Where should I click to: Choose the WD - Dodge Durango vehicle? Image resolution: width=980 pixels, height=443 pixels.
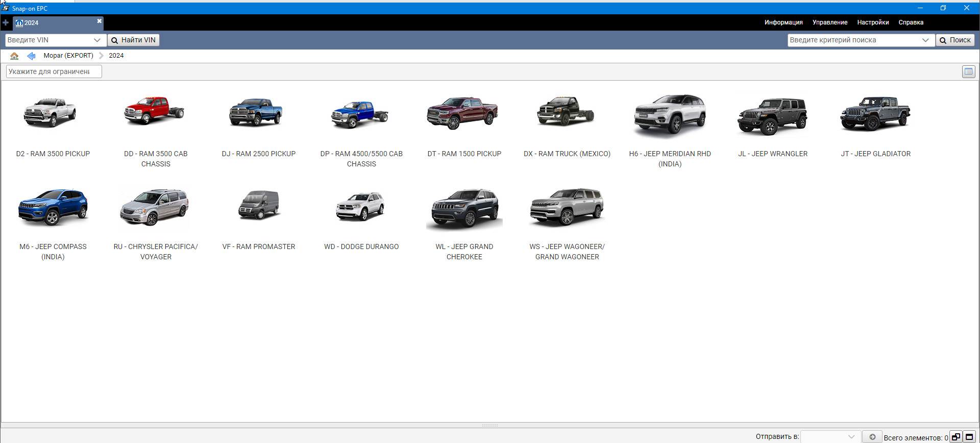pos(361,207)
